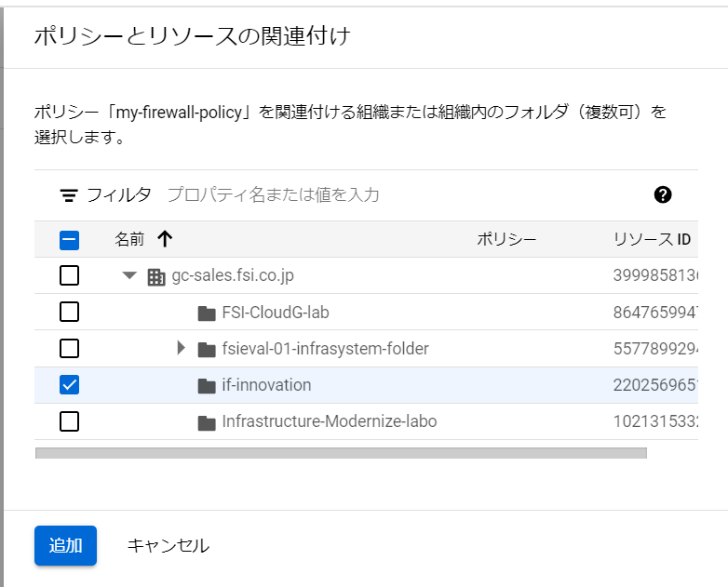Check the FSI-CloudG-lab checkbox
Image resolution: width=728 pixels, height=587 pixels.
click(69, 313)
